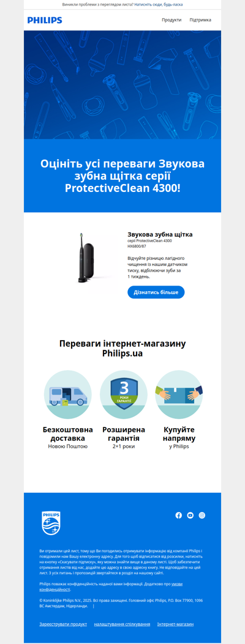Select the 3-year warranty shield illustration

pos(123,394)
